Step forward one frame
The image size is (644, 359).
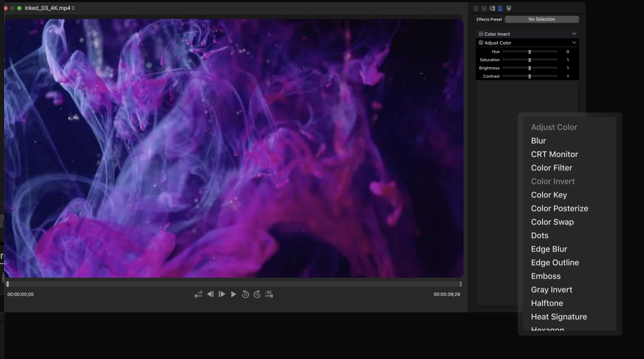(222, 294)
